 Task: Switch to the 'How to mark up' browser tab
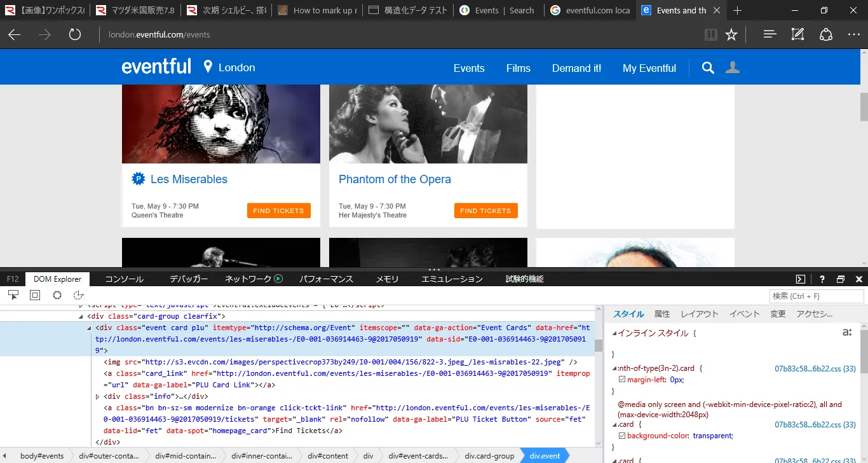click(x=318, y=11)
